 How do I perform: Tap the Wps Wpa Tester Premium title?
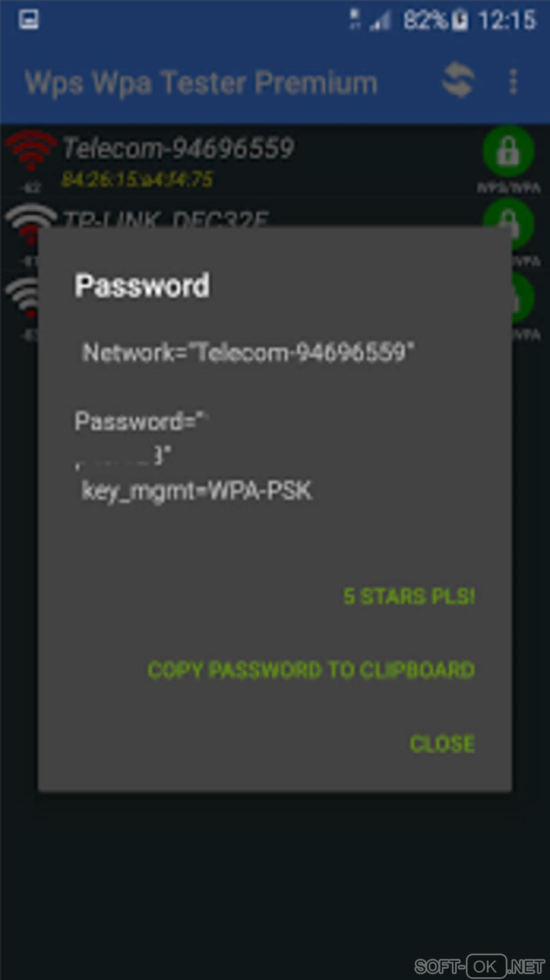201,83
